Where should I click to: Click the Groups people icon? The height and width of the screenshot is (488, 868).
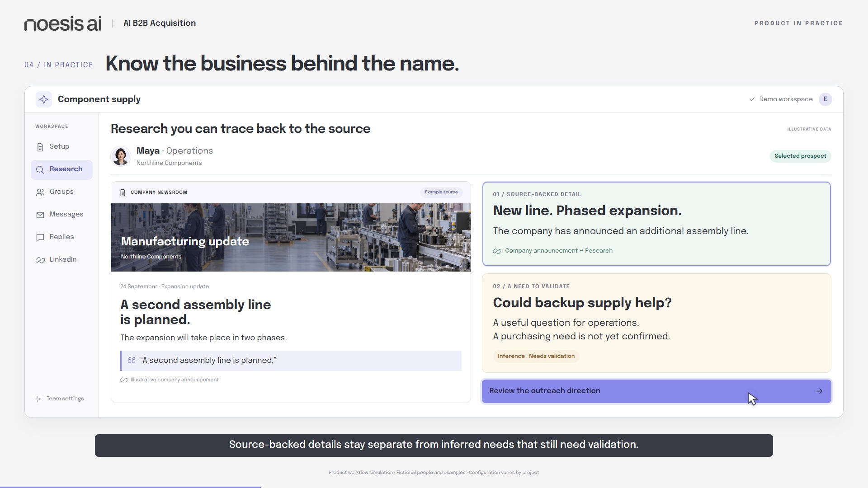point(40,192)
